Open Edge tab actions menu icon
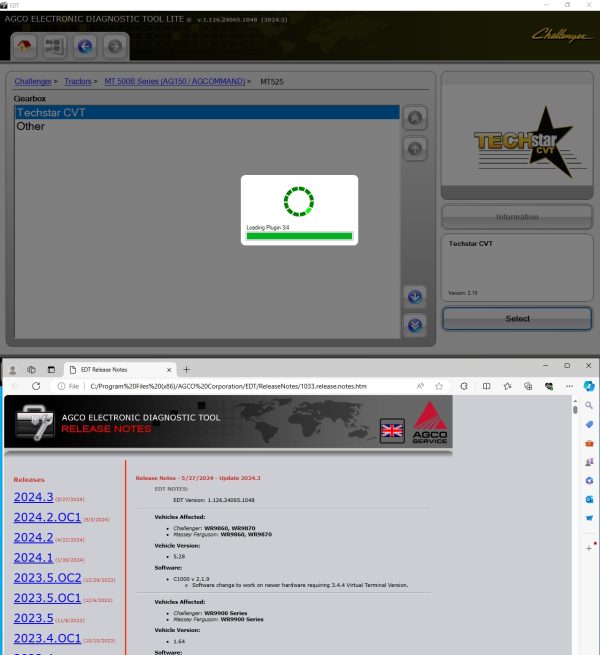Screen dimensions: 600x655 tap(51, 370)
